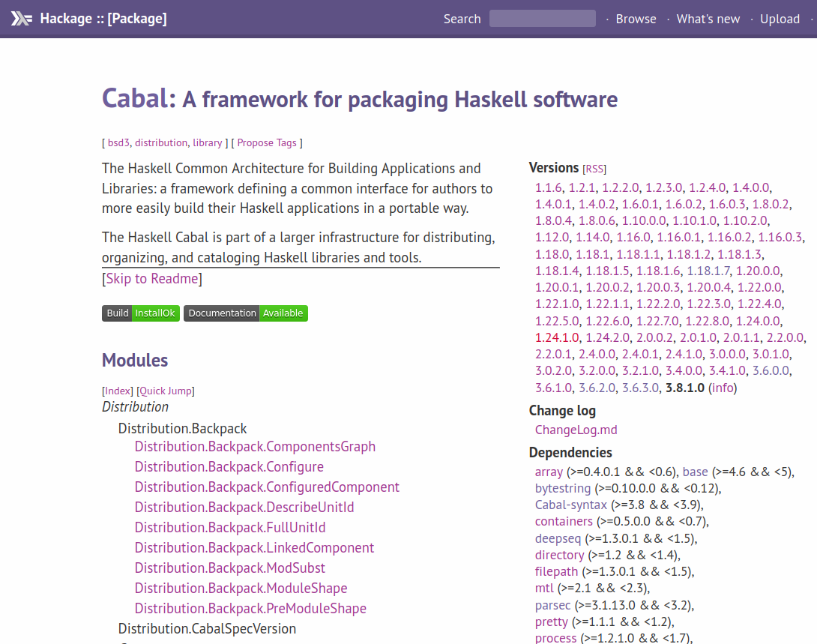
Task: Click the Haskell logo icon in header
Action: (22, 19)
